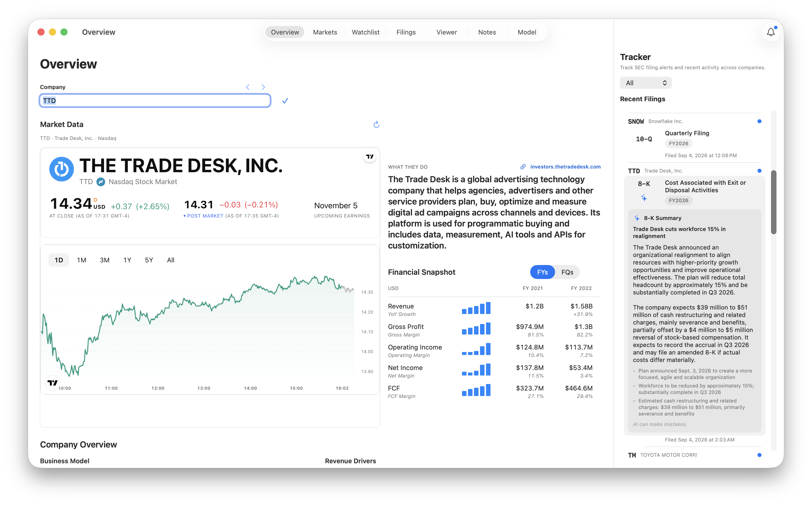Click FY2026 tag on TTD 8-K
This screenshot has width=812, height=505.
click(678, 201)
